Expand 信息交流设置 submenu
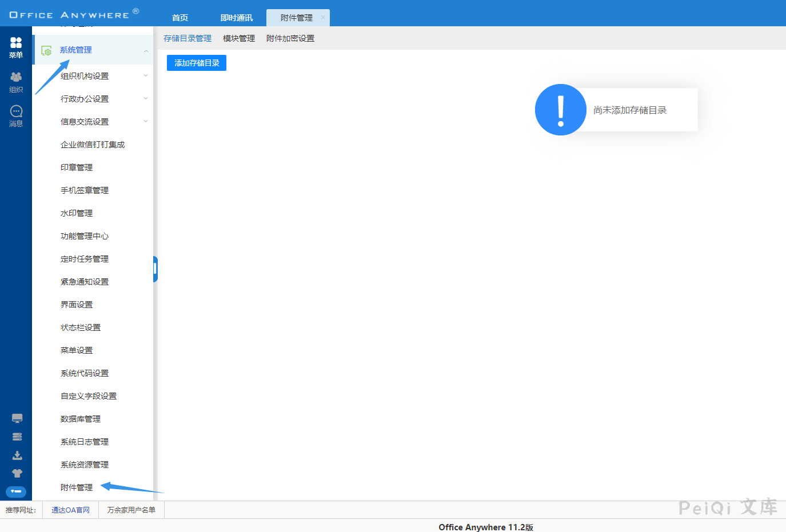 pos(146,121)
